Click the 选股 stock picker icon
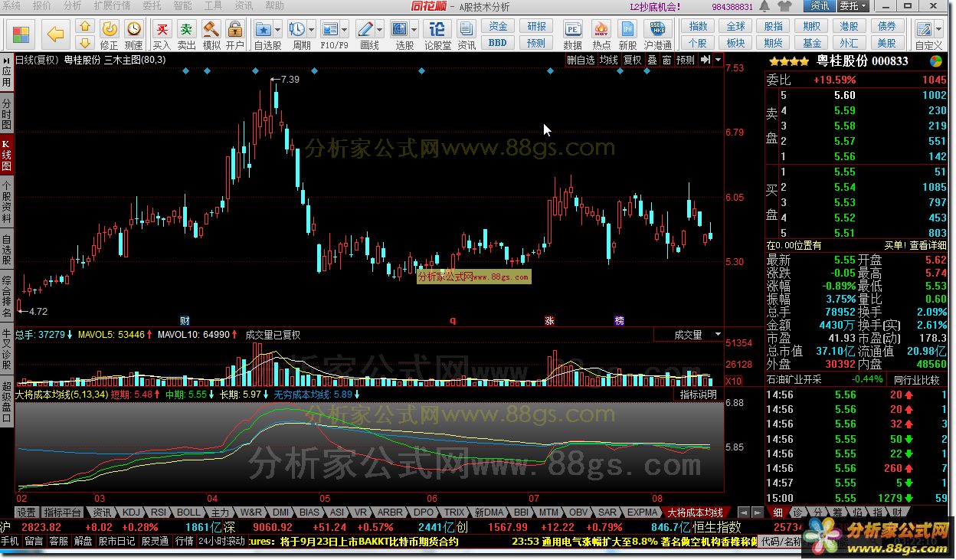The height and width of the screenshot is (560, 956). coord(400,31)
